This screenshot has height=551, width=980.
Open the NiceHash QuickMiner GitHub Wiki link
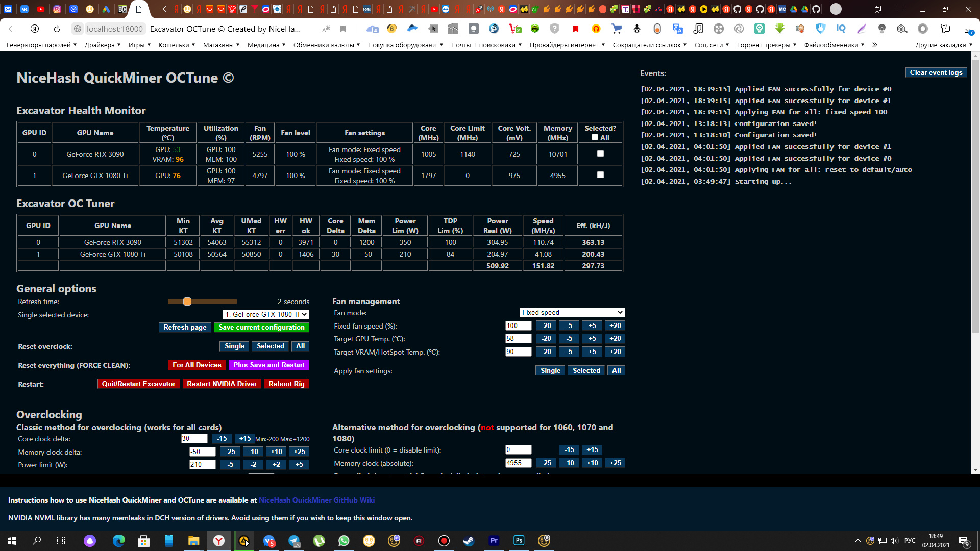(x=316, y=500)
